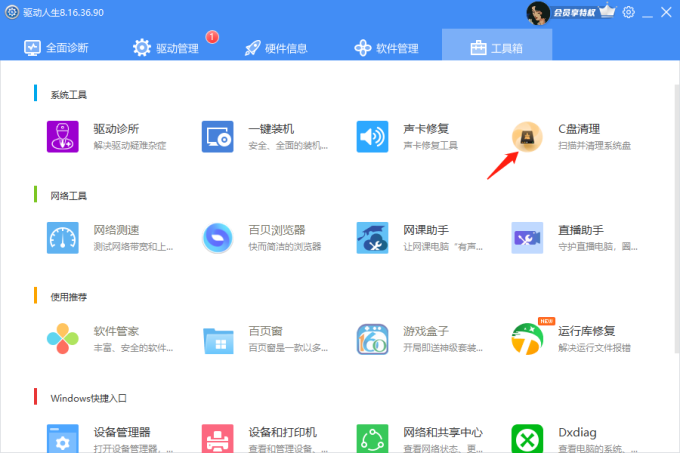Open the 网络测速 speedometer icon

[62, 238]
